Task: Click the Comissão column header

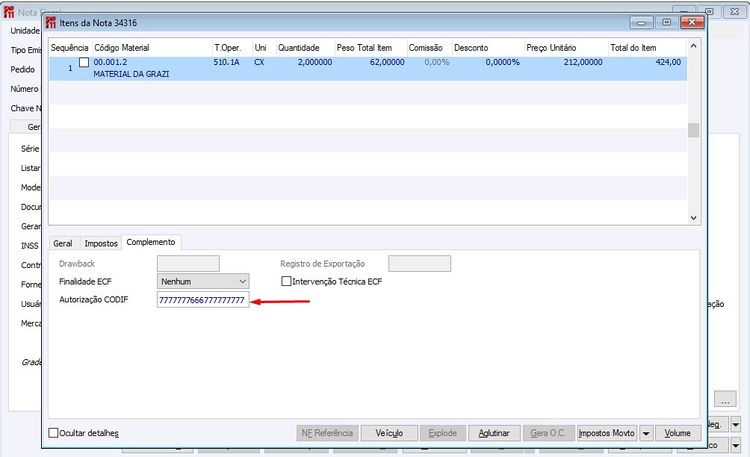Action: (429, 48)
